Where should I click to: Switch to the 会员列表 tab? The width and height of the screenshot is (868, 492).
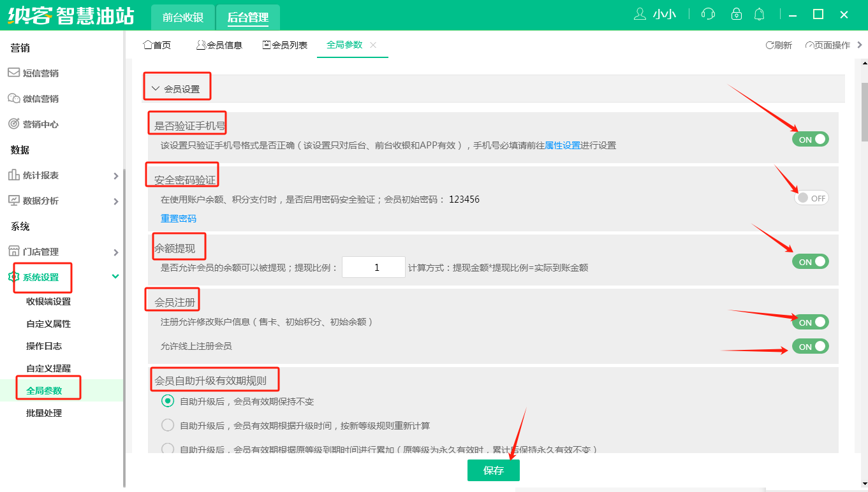pos(284,45)
